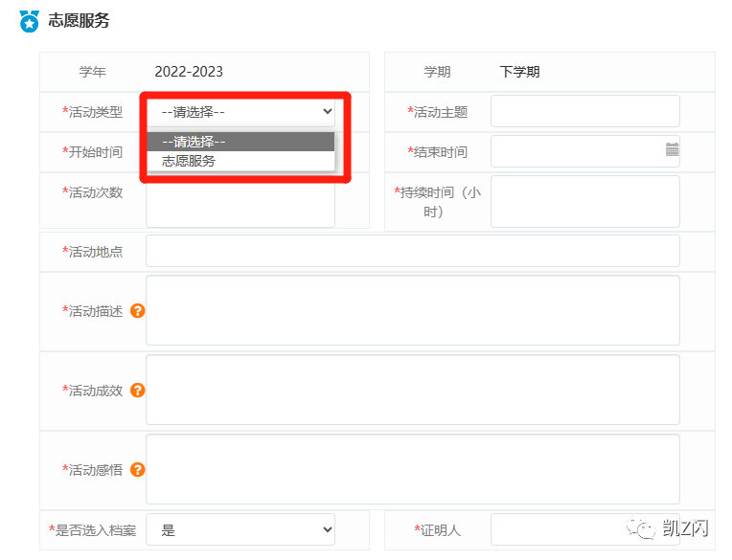Viewport: 732px width, 560px height.
Task: Click the 持续时间（小时）input box
Action: (x=584, y=201)
